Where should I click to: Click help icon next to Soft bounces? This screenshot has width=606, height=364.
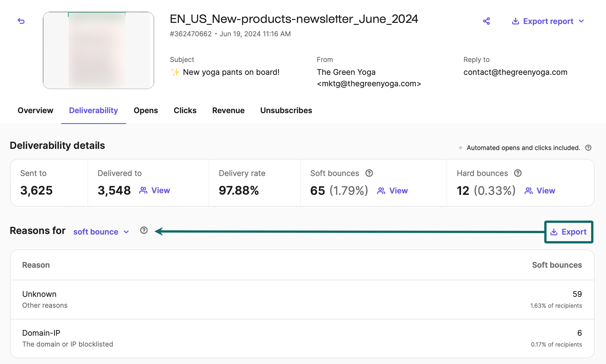[x=369, y=173]
